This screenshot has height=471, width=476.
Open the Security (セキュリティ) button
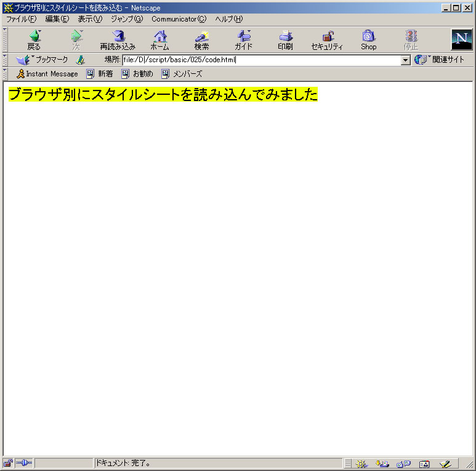[327, 40]
